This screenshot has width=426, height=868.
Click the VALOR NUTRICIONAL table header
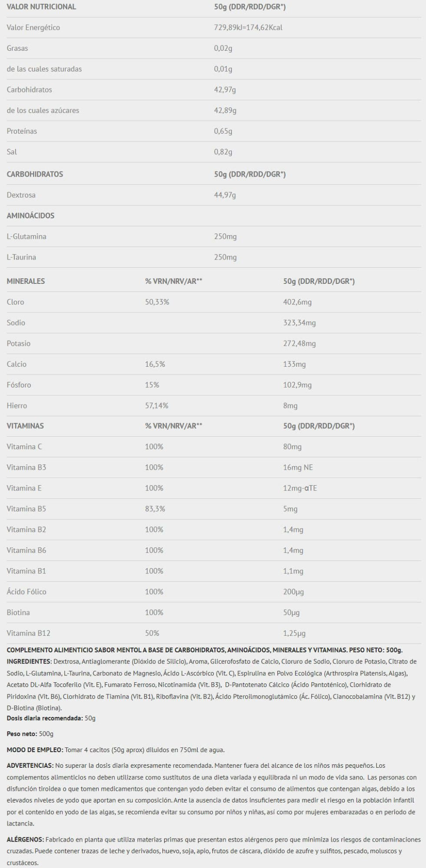click(41, 7)
